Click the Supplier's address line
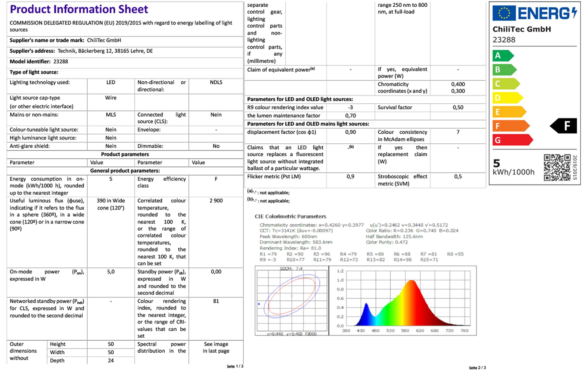Image resolution: width=588 pixels, height=371 pixels. 81,51
